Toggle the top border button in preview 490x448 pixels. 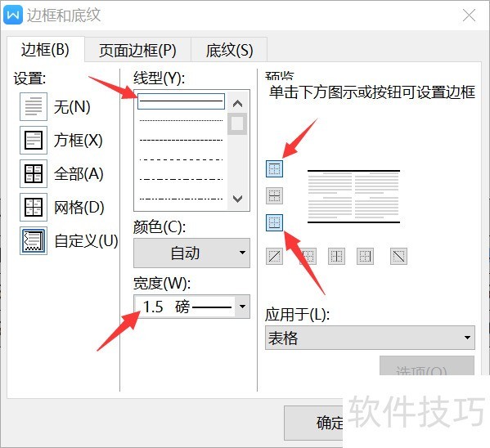click(x=274, y=168)
